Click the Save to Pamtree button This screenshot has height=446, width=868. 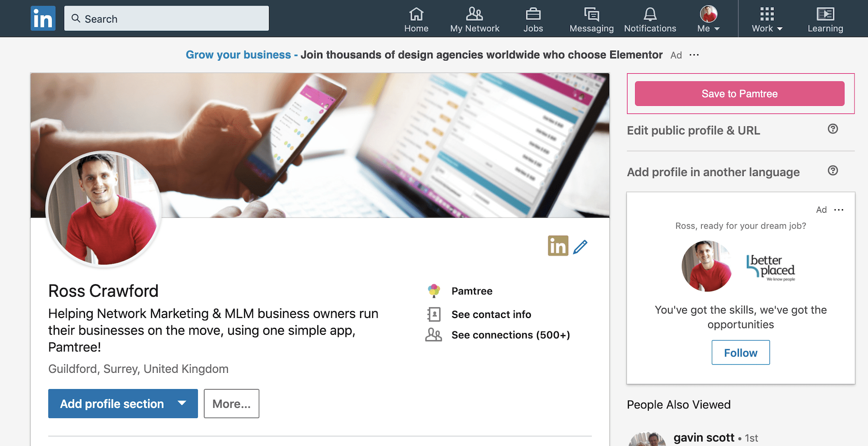pos(740,94)
